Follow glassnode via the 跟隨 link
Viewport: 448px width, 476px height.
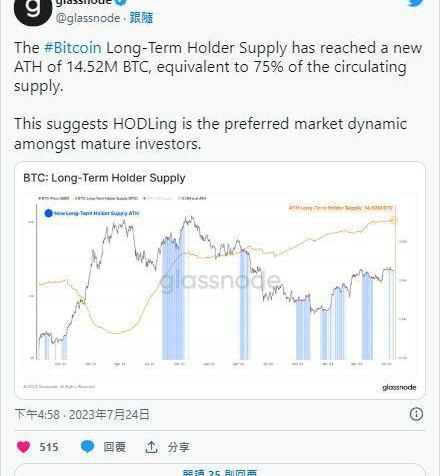coord(141,18)
